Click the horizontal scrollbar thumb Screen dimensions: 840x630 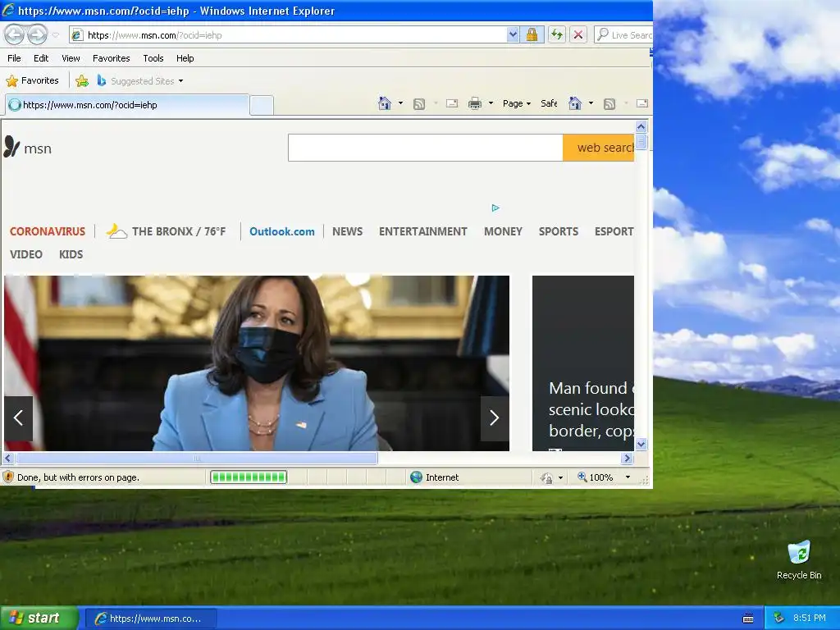click(x=197, y=458)
